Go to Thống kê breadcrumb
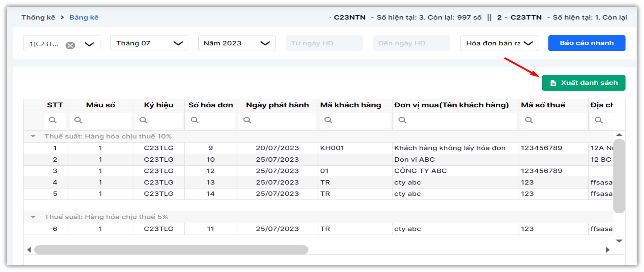This screenshot has height=272, width=644. pos(38,17)
